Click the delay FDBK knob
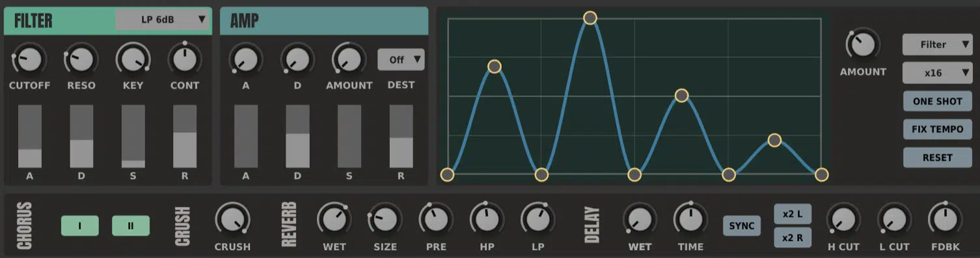980x258 pixels. click(x=946, y=220)
